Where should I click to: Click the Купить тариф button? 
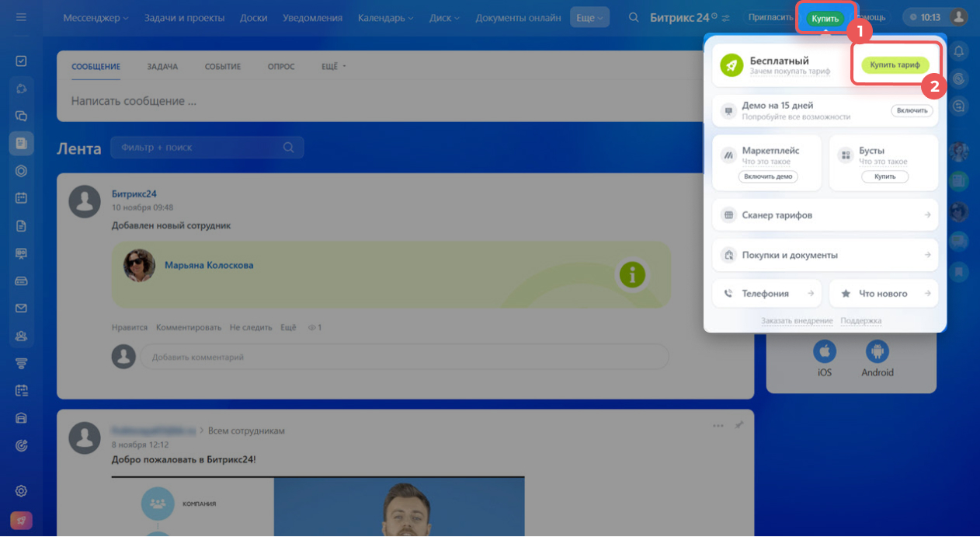point(895,65)
